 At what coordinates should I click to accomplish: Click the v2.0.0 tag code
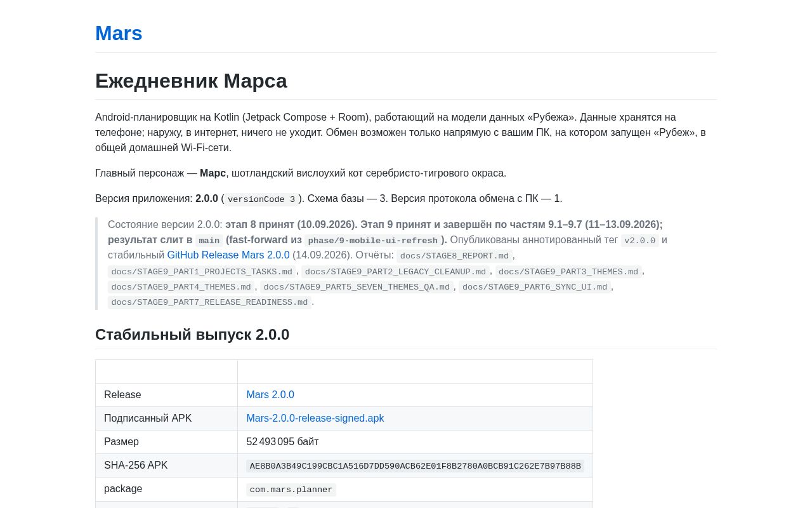(639, 241)
